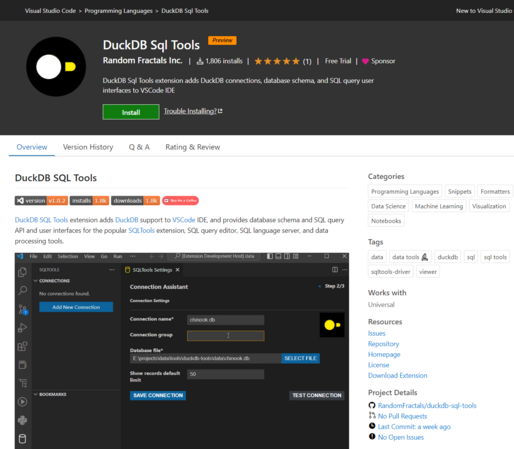This screenshot has height=449, width=514.
Task: Click Programming Languages in the breadcrumb
Action: click(x=118, y=11)
